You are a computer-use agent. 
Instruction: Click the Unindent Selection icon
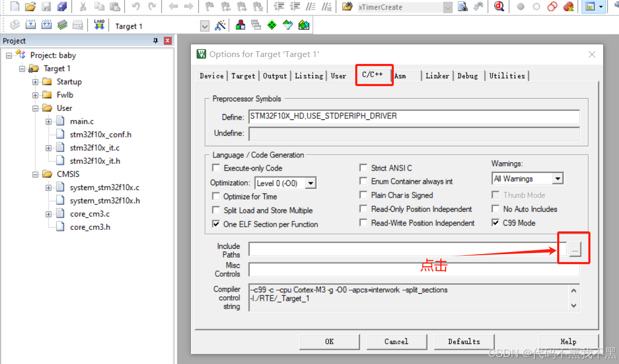click(294, 6)
